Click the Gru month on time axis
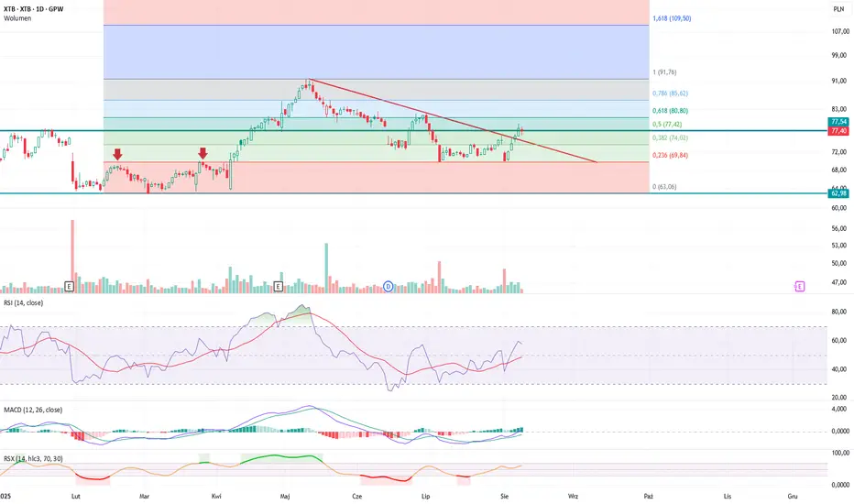The height and width of the screenshot is (504, 854). coord(793,497)
